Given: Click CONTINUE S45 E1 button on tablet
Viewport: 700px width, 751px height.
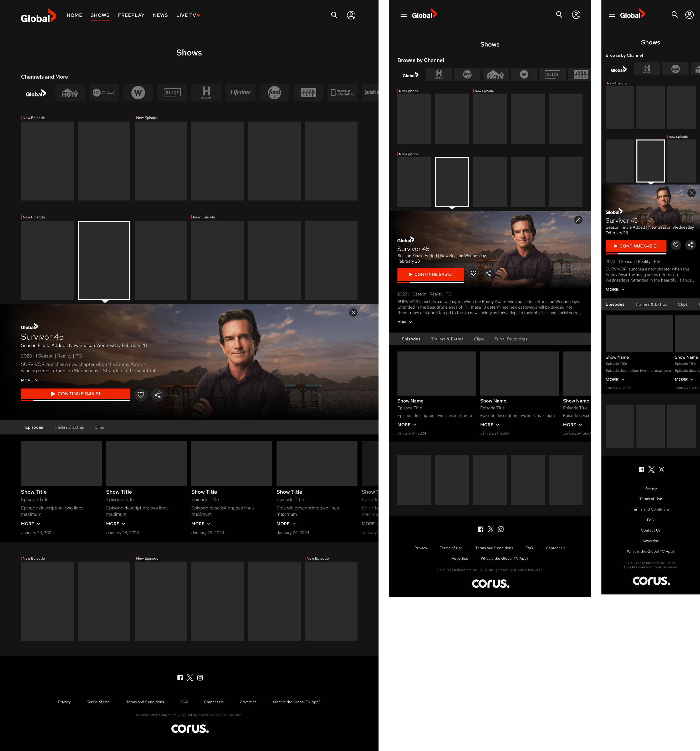Looking at the screenshot, I should (431, 274).
